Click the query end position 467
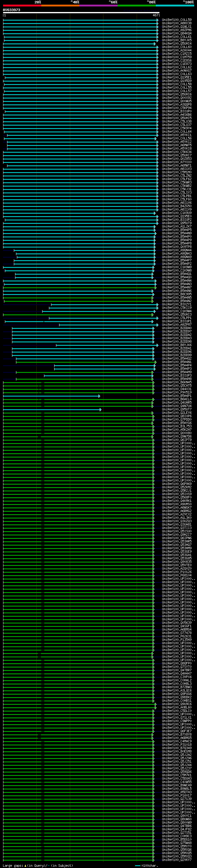Viewport: 197px width, 868px height. click(155, 15)
